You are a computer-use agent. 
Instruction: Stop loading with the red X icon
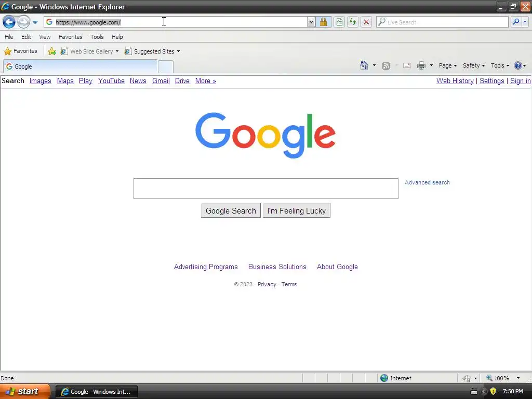(366, 22)
